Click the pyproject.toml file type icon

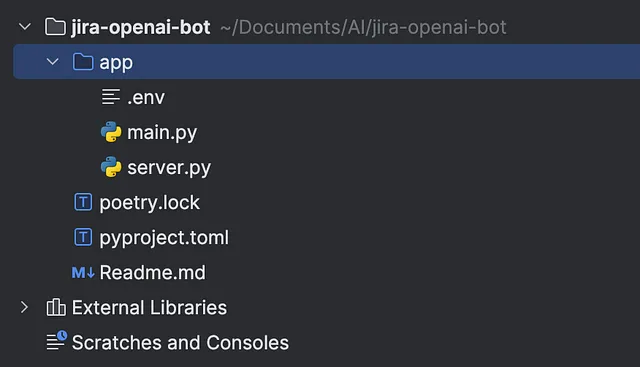(x=83, y=237)
